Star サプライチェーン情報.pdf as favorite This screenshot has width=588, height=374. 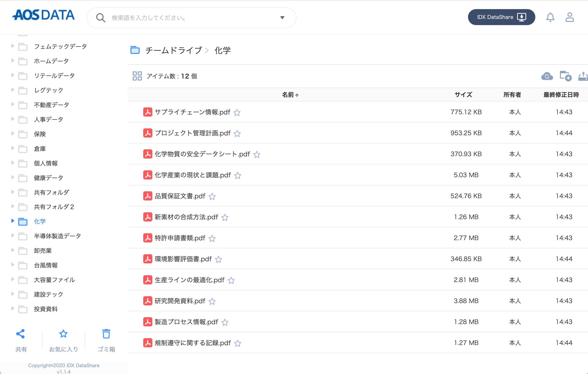coord(237,113)
